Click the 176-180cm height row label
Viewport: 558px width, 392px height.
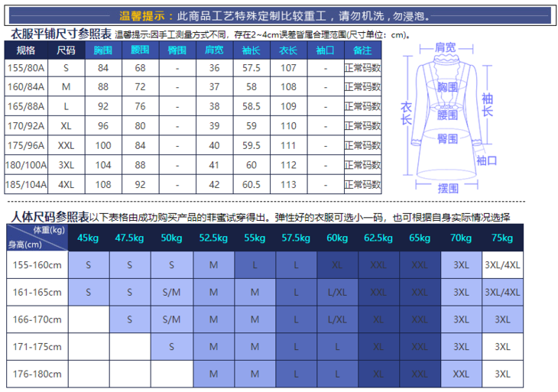tap(37, 374)
